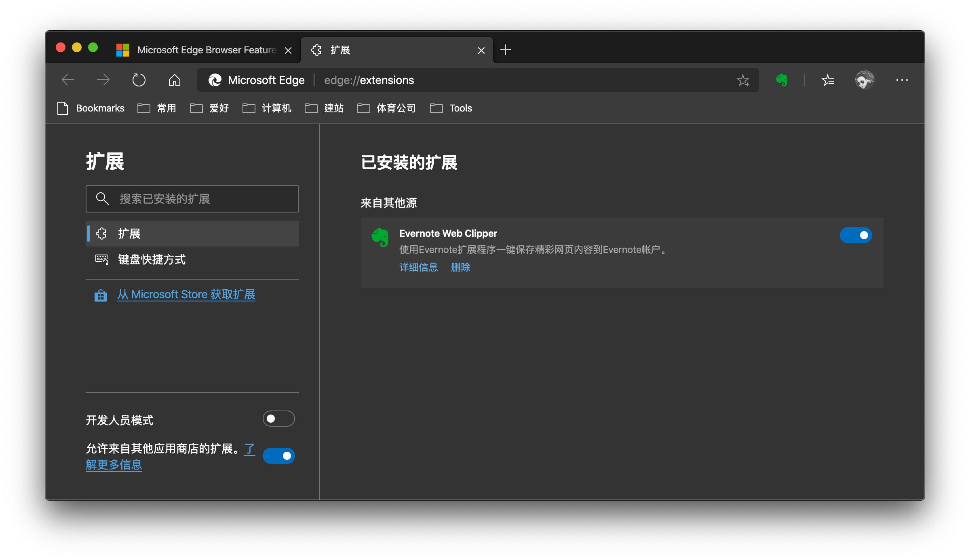Click the Extensions puzzle icon in sidebar
This screenshot has height=560, width=970.
coord(101,234)
